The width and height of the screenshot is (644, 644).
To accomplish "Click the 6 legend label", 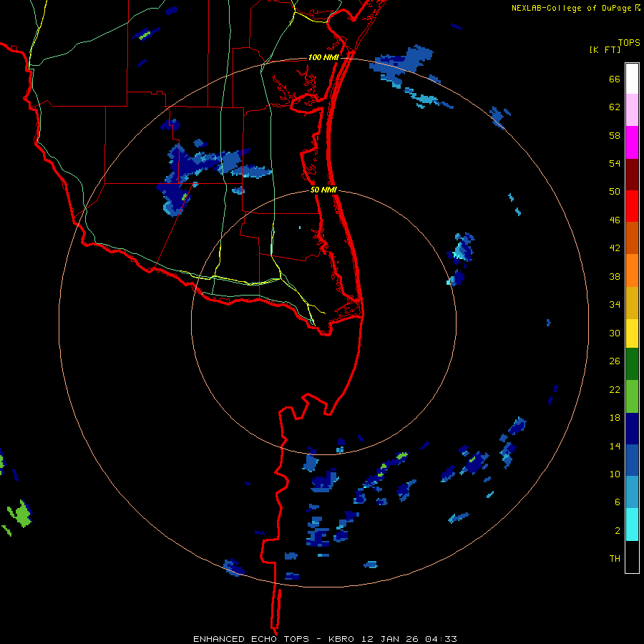I will (x=618, y=502).
